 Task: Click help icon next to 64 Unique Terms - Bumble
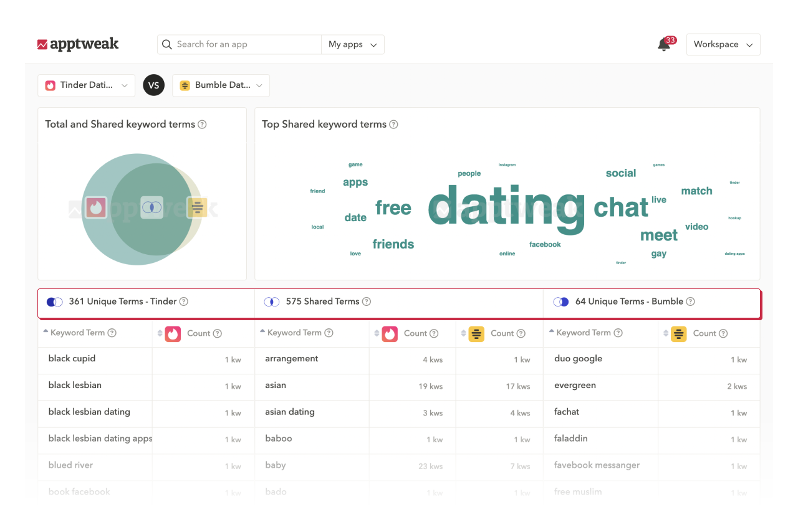tap(690, 302)
